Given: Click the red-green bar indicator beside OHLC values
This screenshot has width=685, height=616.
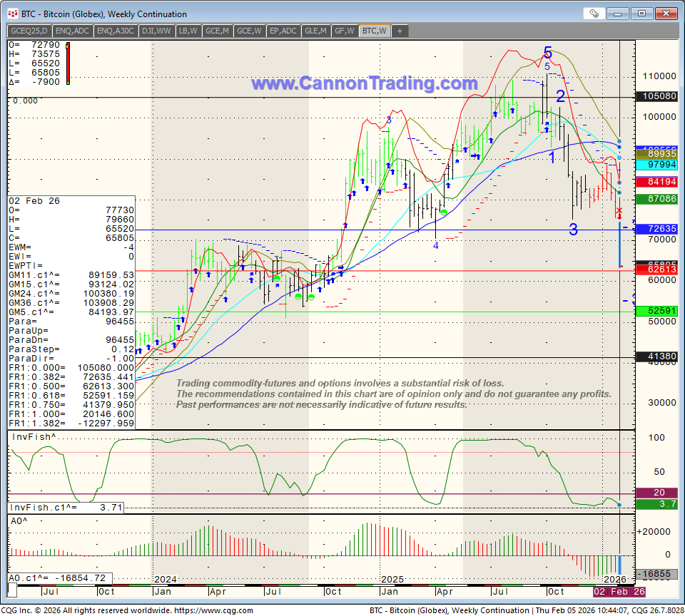Looking at the screenshot, I should tap(67, 63).
